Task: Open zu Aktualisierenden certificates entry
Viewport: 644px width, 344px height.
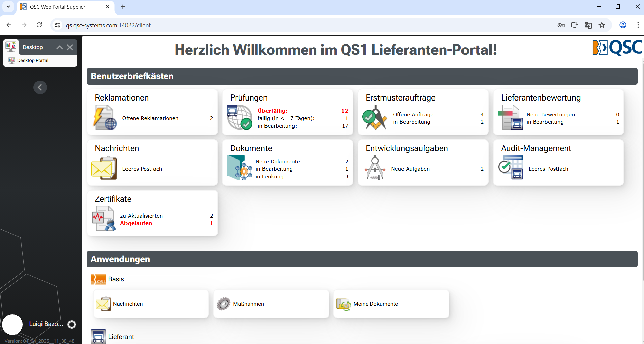Action: [x=167, y=216]
